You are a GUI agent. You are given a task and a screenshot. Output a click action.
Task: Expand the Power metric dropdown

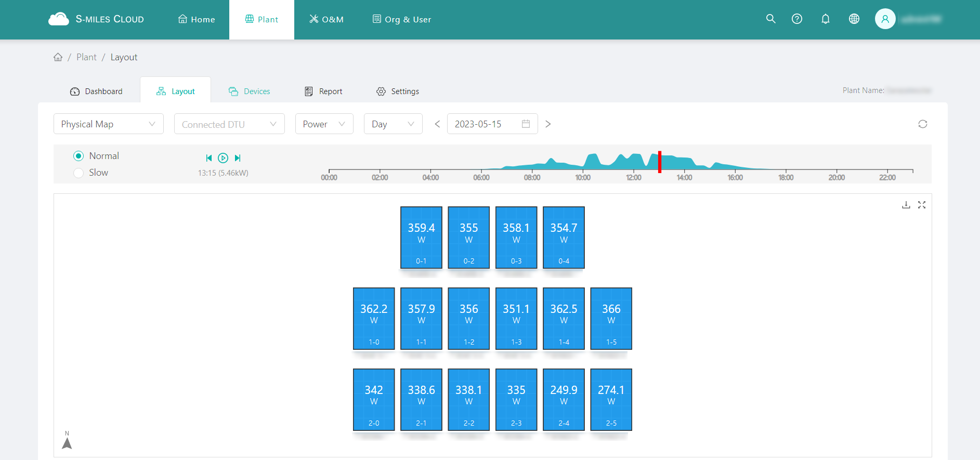[x=324, y=124]
